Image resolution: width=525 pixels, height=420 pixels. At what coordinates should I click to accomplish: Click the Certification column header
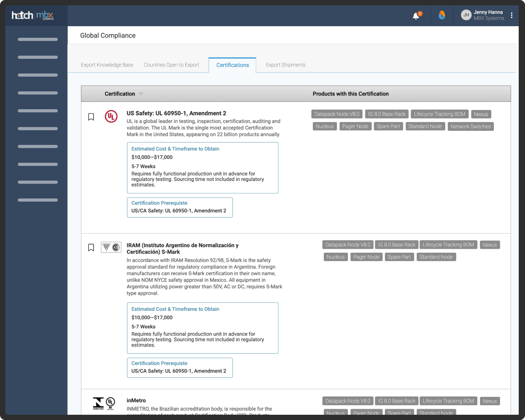click(120, 94)
